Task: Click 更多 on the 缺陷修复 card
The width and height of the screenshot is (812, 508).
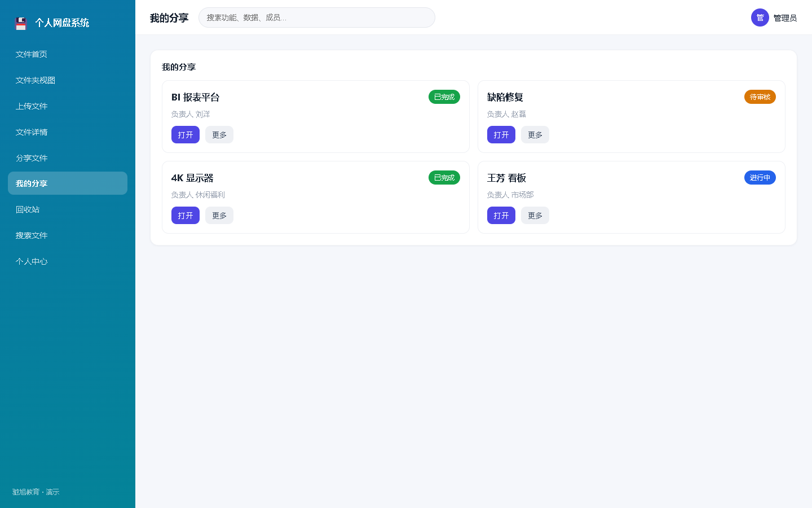Action: pyautogui.click(x=535, y=135)
